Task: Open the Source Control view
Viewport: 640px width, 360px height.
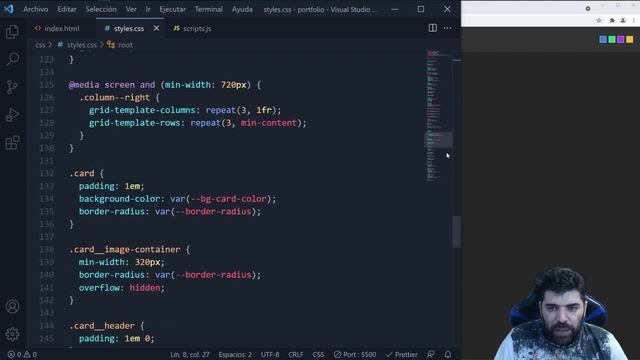Action: [x=12, y=87]
